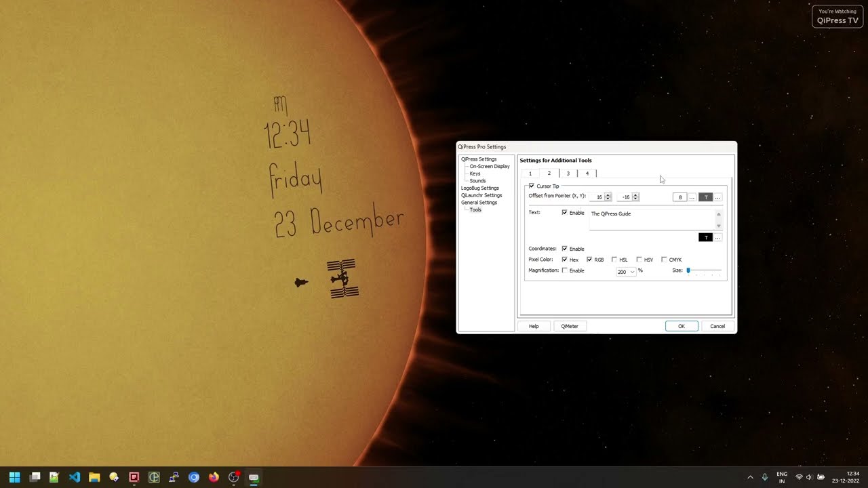Open Google Chrome from the taskbar
This screenshot has width=868, height=488.
[x=194, y=477]
